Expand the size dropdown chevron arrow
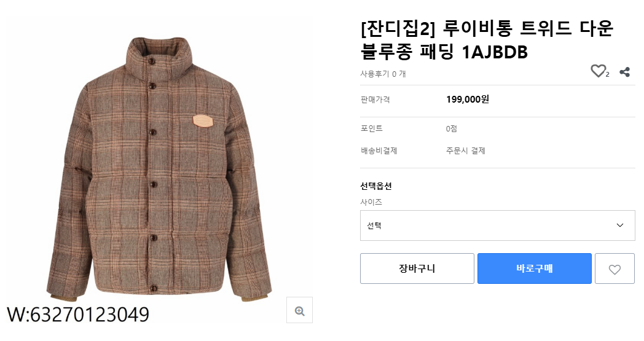644x341 pixels. coord(620,225)
